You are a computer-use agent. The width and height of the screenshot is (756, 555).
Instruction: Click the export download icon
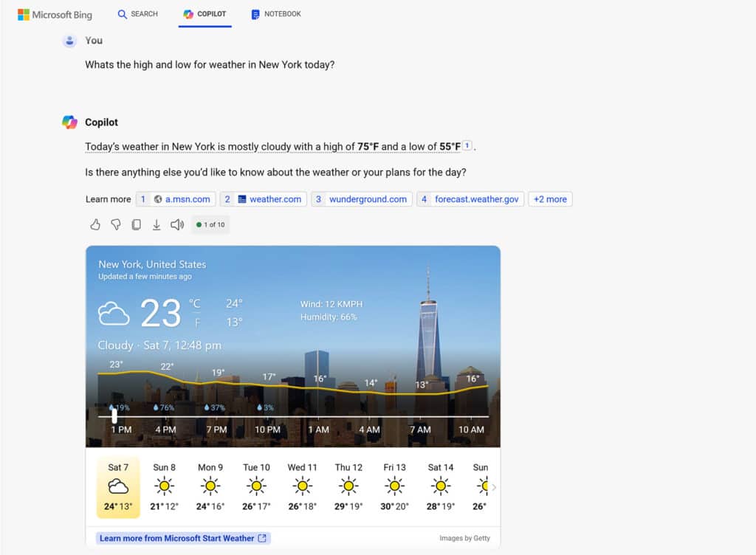(x=157, y=224)
